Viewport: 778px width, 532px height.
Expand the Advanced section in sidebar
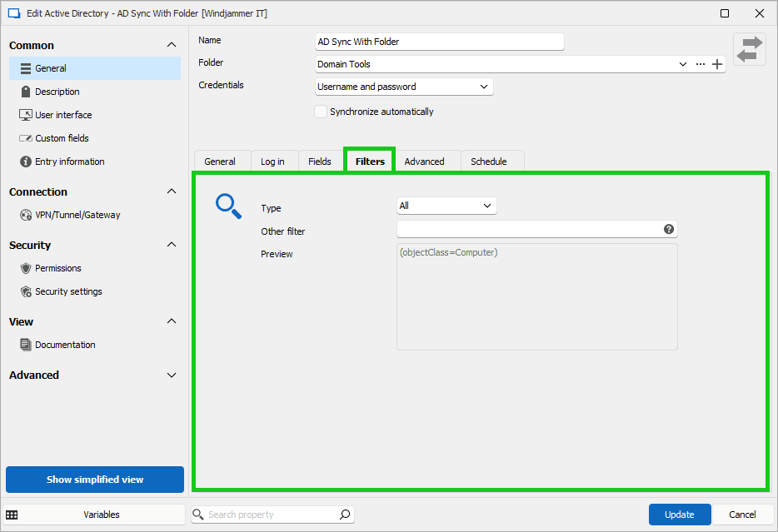[x=172, y=375]
